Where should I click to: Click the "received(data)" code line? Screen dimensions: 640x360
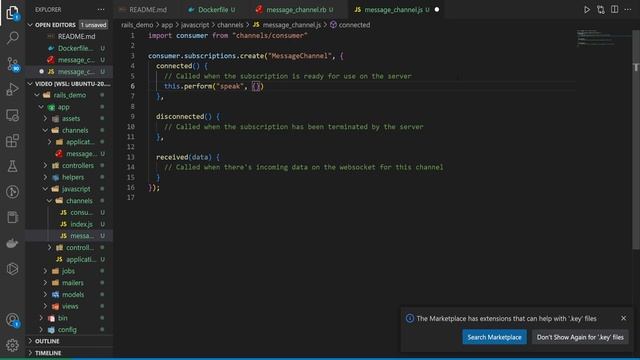pyautogui.click(x=188, y=157)
